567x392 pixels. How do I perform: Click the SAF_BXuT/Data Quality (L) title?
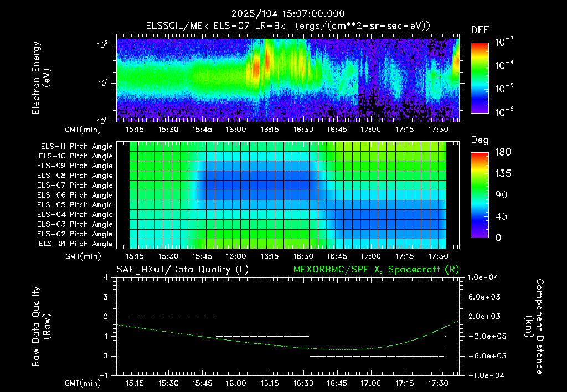pos(183,270)
